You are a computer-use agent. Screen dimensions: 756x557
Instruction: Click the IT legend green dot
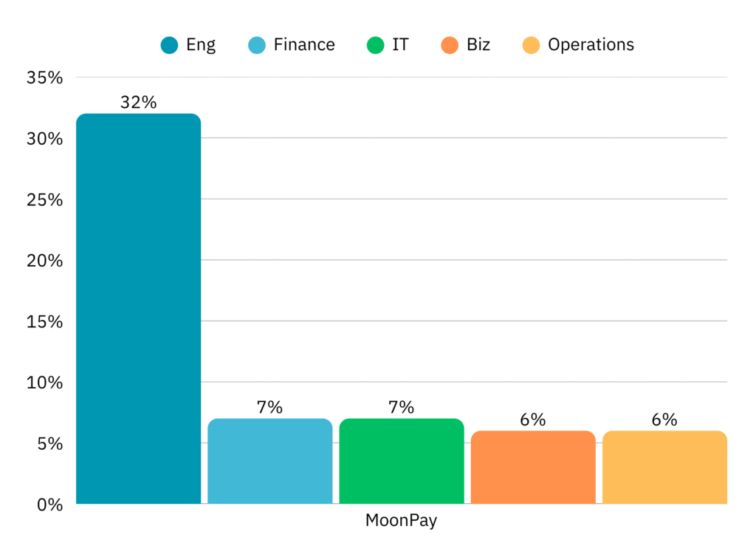tap(374, 45)
